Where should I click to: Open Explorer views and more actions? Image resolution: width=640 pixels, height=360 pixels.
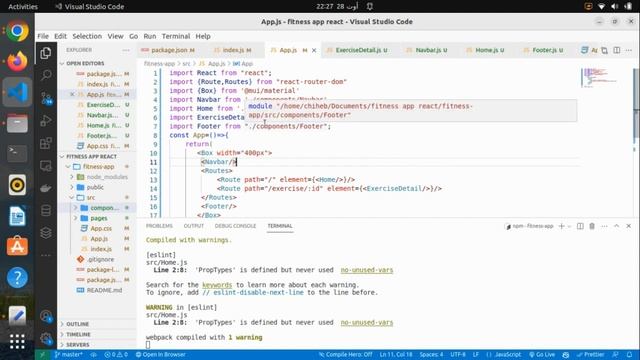(x=126, y=50)
